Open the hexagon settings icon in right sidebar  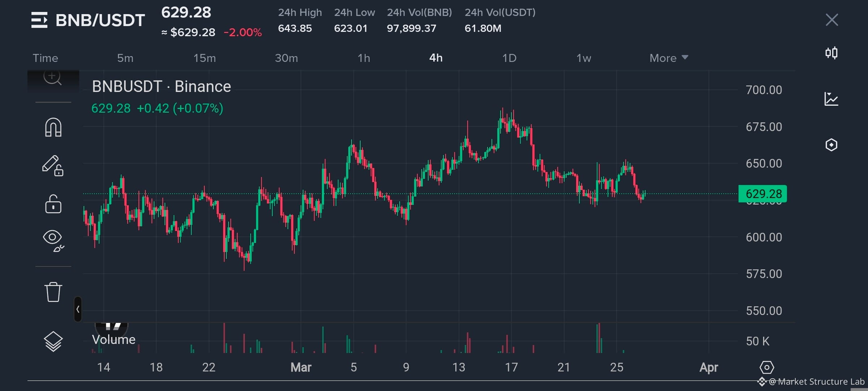831,145
